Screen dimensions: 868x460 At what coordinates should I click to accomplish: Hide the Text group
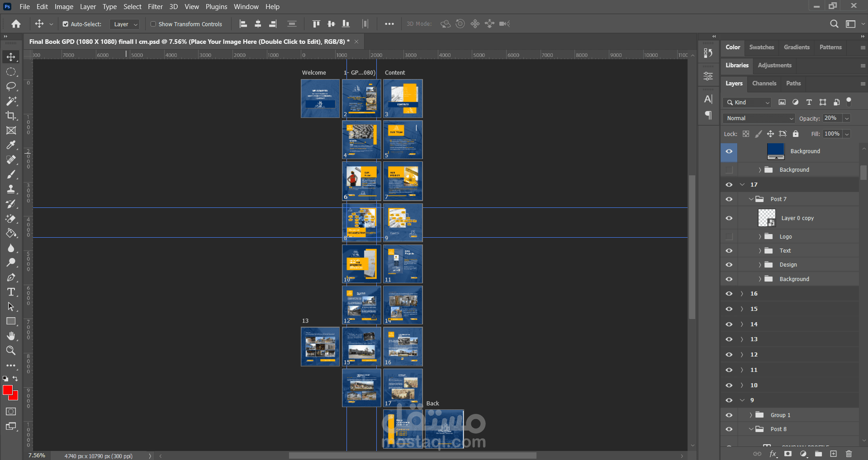point(729,251)
